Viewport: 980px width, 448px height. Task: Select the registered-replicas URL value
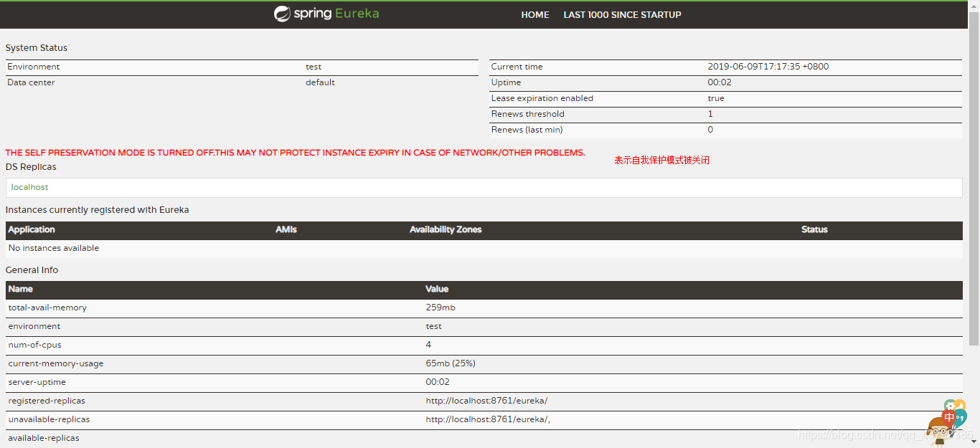486,401
